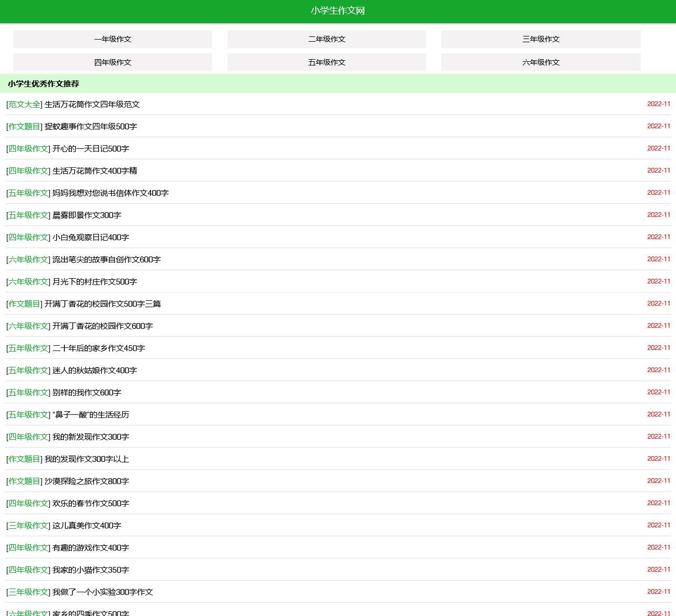Open article 开满丁香花的校园作文600字
The height and width of the screenshot is (616, 676).
click(102, 326)
